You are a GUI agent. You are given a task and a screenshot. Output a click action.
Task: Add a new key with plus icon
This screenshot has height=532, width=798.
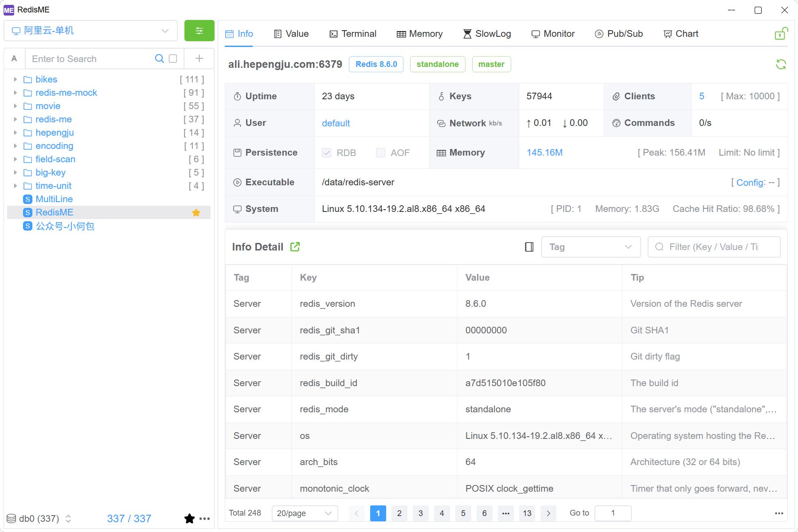pos(199,59)
